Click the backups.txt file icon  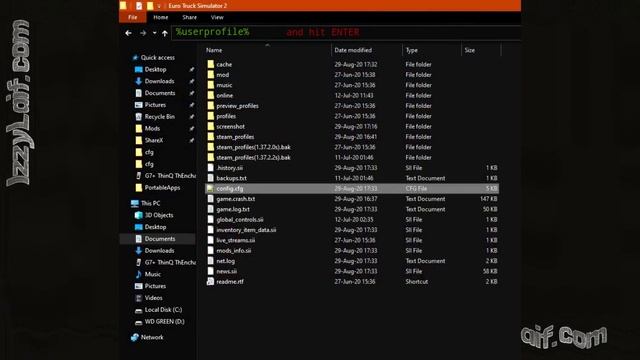coord(211,178)
